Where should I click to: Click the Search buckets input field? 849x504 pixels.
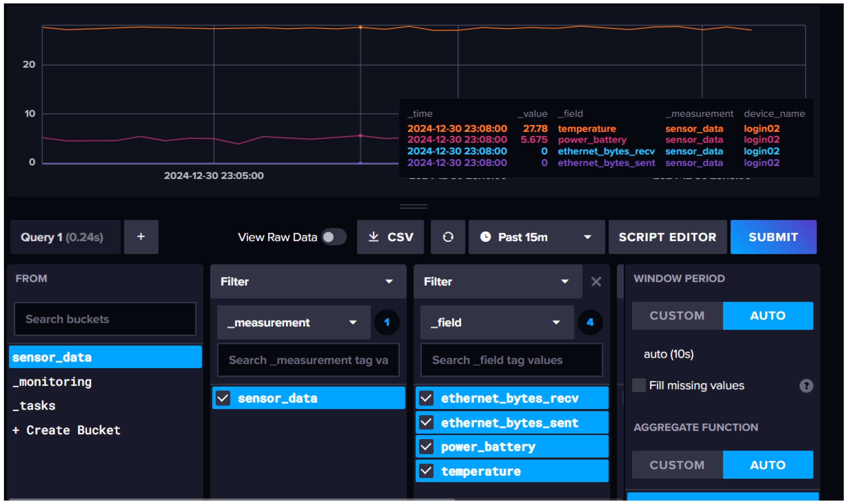(105, 319)
